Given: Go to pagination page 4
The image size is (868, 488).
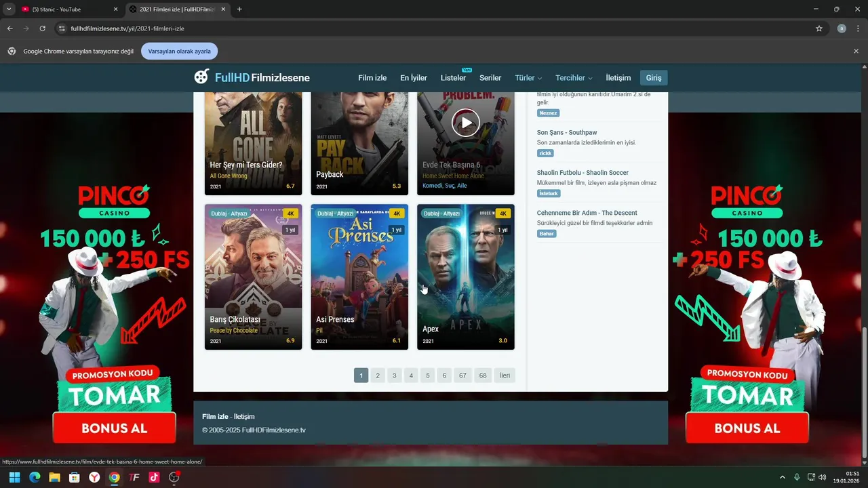Looking at the screenshot, I should click(411, 375).
